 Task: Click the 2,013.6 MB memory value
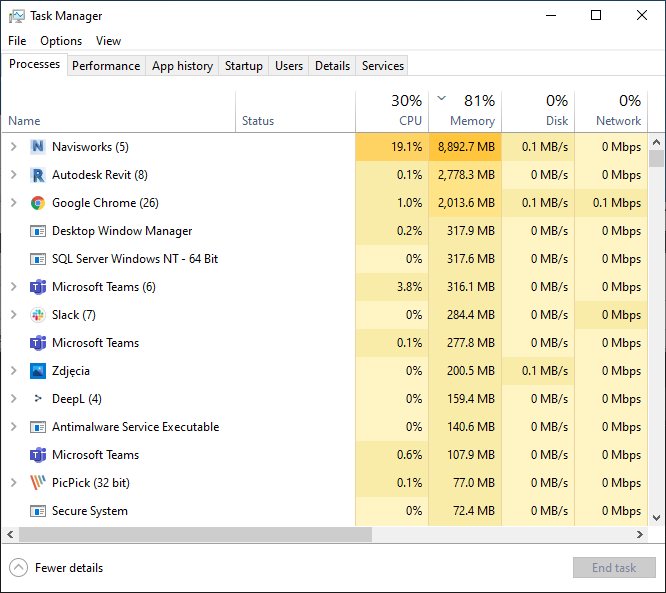466,203
